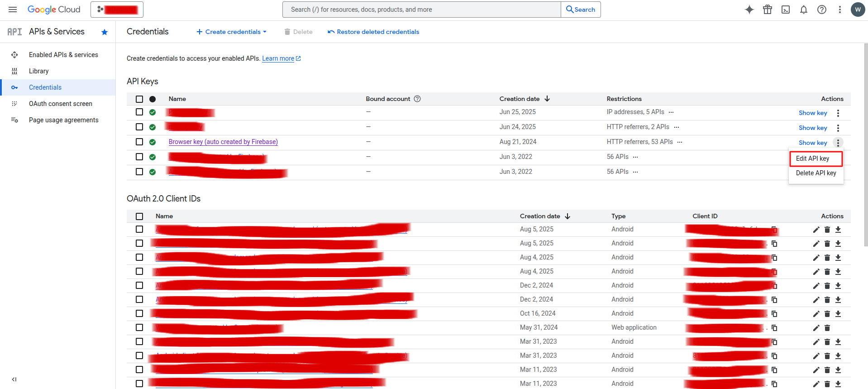Open actions menu for Jun 25, 2025 key
868x389 pixels.
click(x=838, y=113)
